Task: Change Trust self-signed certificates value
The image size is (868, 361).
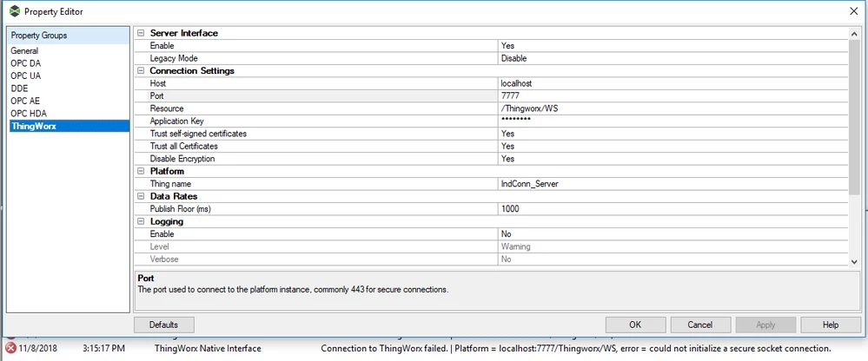Action: [672, 134]
